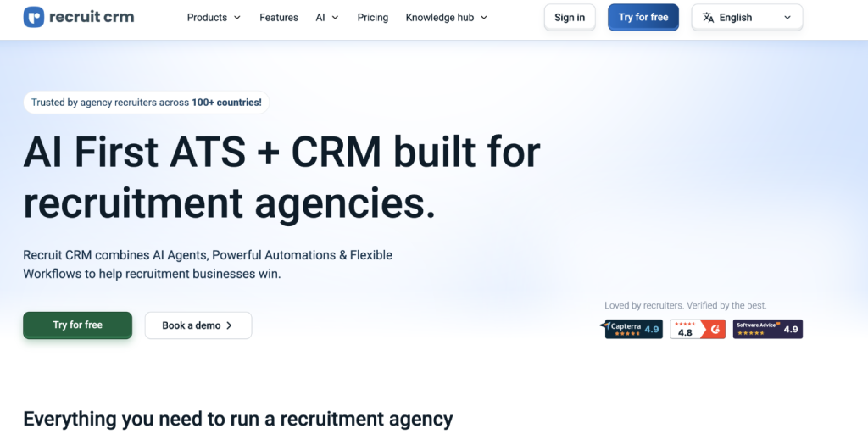Image resolution: width=868 pixels, height=445 pixels.
Task: Go to the Features page
Action: pos(278,18)
